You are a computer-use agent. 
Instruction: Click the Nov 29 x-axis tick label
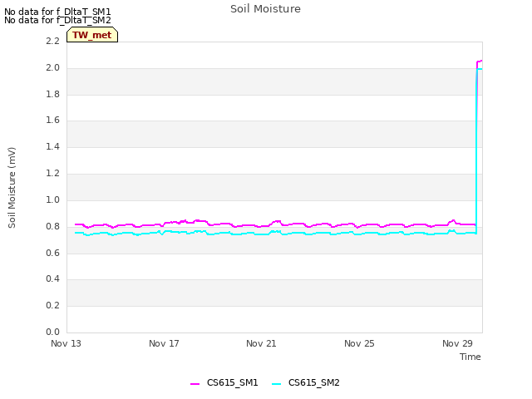click(457, 343)
